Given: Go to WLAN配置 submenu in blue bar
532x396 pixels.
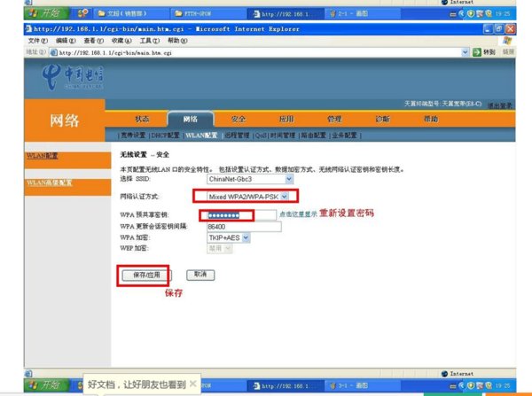Looking at the screenshot, I should pos(201,136).
